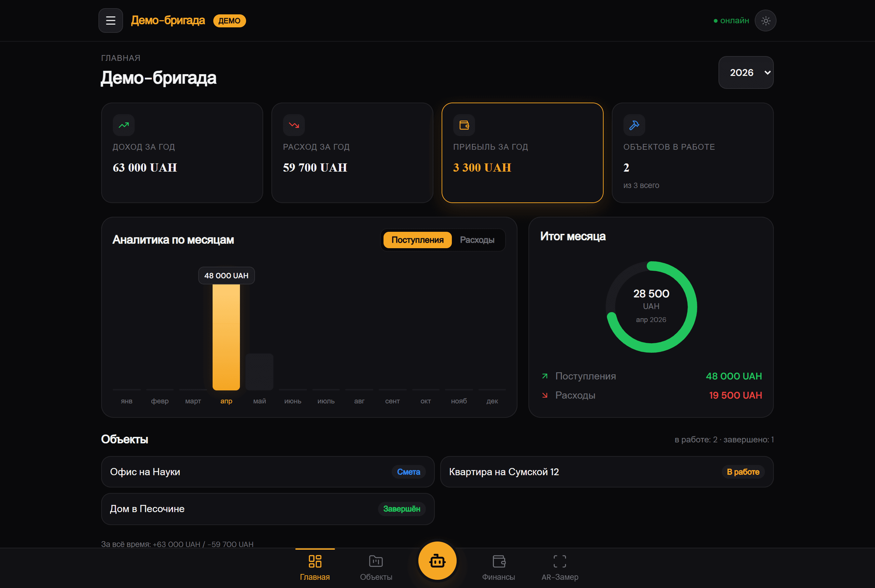Screen dimensions: 875x588
Task: Click the ДЕМО badge
Action: [229, 21]
